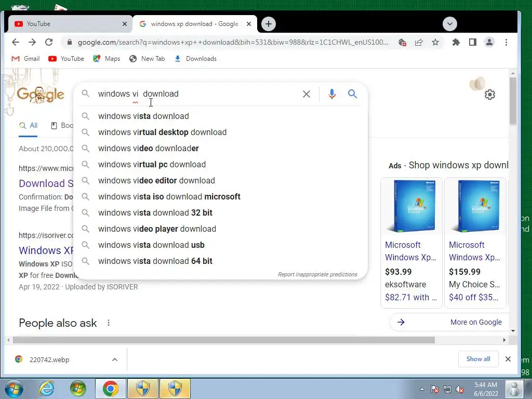View site info via padlock icon
532x399 pixels.
click(x=70, y=42)
